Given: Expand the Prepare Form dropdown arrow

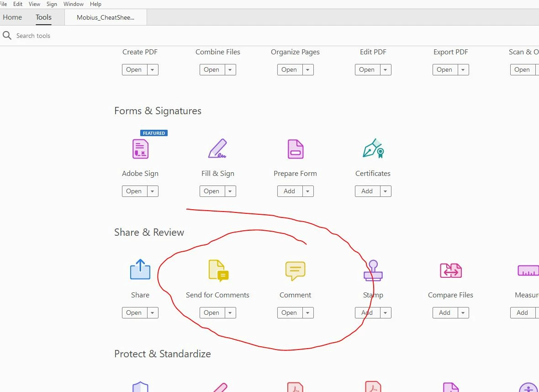Looking at the screenshot, I should 308,191.
